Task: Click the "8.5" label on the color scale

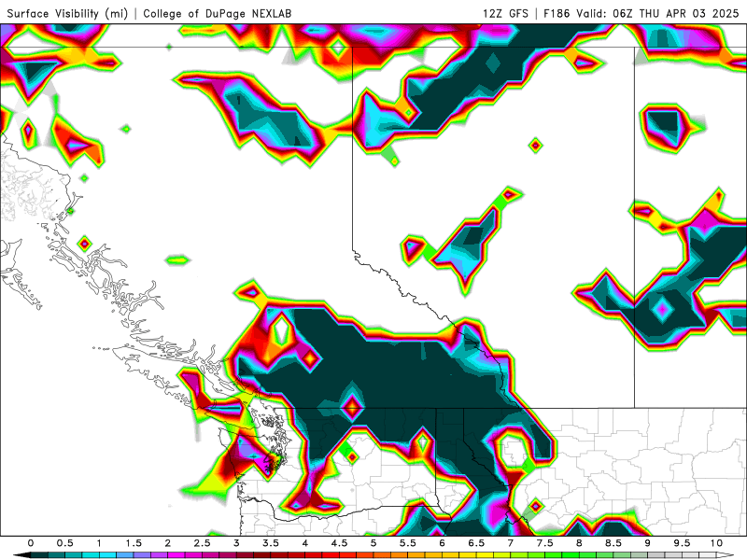Action: (613, 543)
